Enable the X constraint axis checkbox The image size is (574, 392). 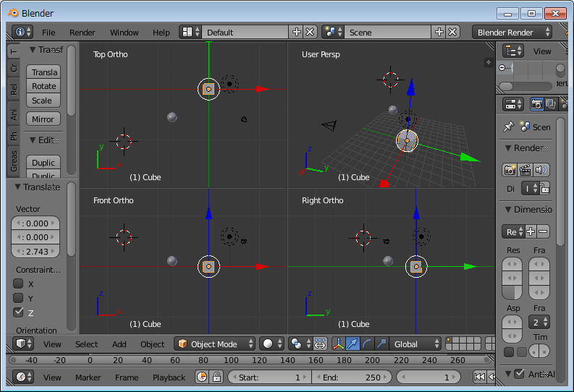coord(18,284)
